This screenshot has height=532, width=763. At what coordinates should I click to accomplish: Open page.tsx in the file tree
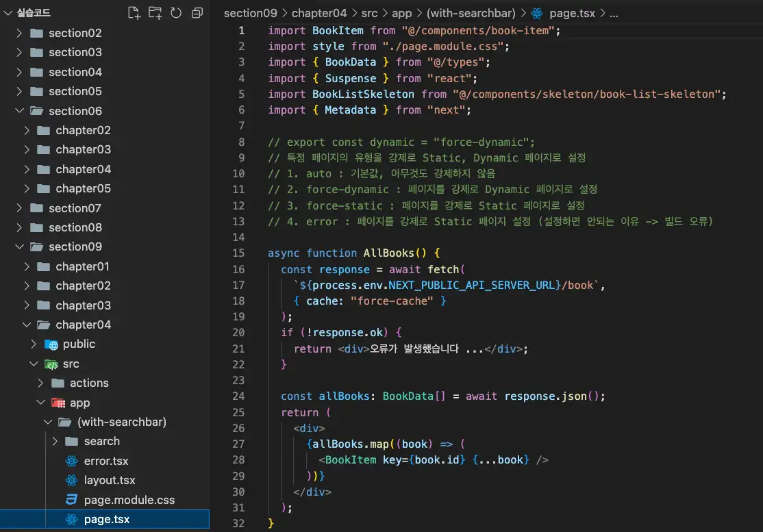point(106,519)
